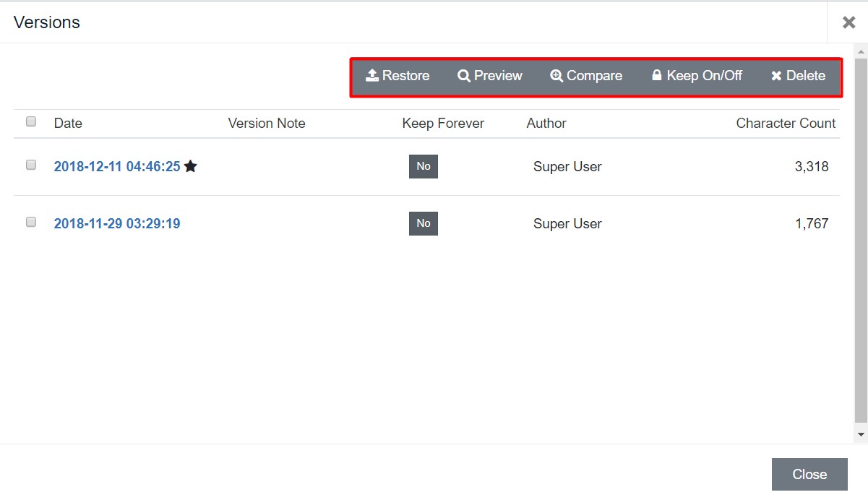Click the vertical scrollbar thumb
The image size is (868, 500).
tap(861, 240)
